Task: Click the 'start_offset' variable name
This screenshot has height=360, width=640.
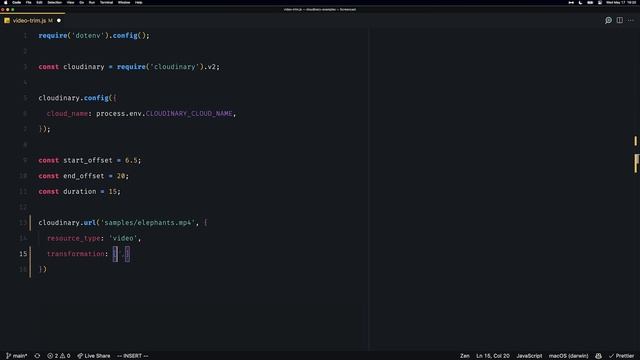Action: (87, 160)
